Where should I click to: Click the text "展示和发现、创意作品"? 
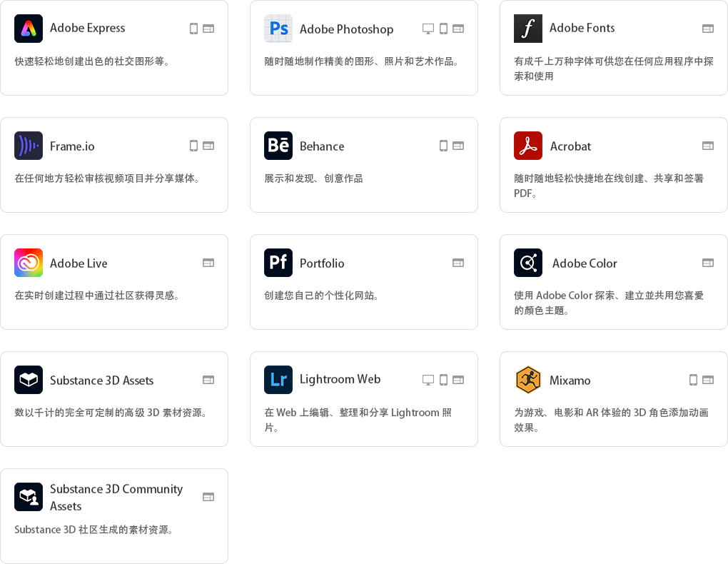(313, 178)
